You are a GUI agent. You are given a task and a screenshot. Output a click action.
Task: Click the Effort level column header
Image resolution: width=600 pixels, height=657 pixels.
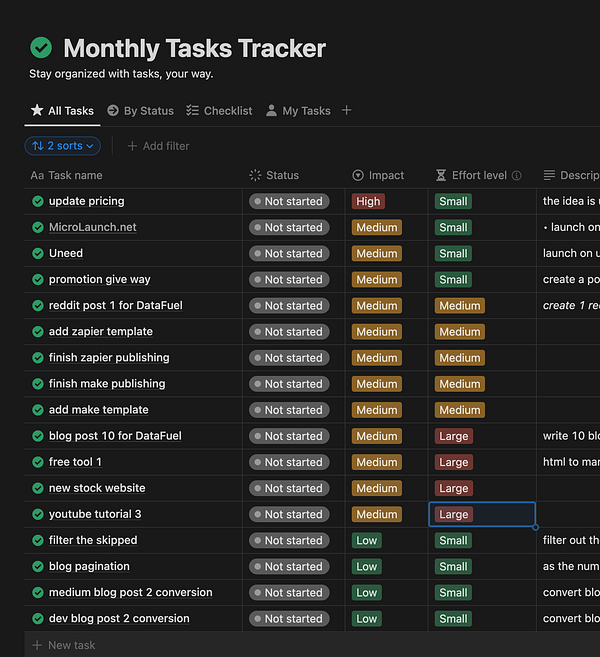coord(478,175)
